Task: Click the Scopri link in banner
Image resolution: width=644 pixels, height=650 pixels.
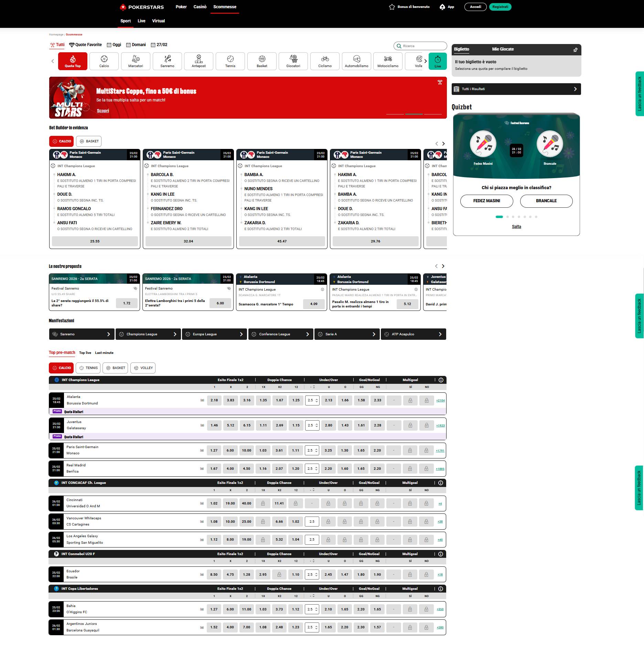Action: 103,111
